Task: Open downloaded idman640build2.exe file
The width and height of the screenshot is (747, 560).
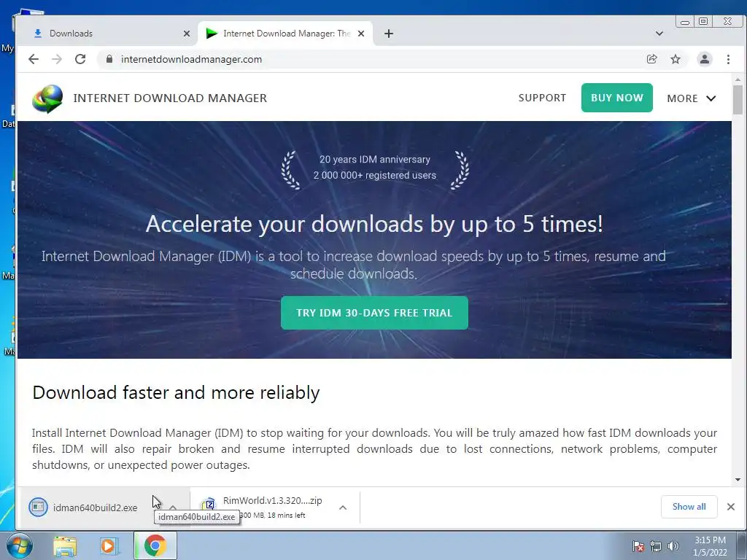Action: click(x=95, y=507)
